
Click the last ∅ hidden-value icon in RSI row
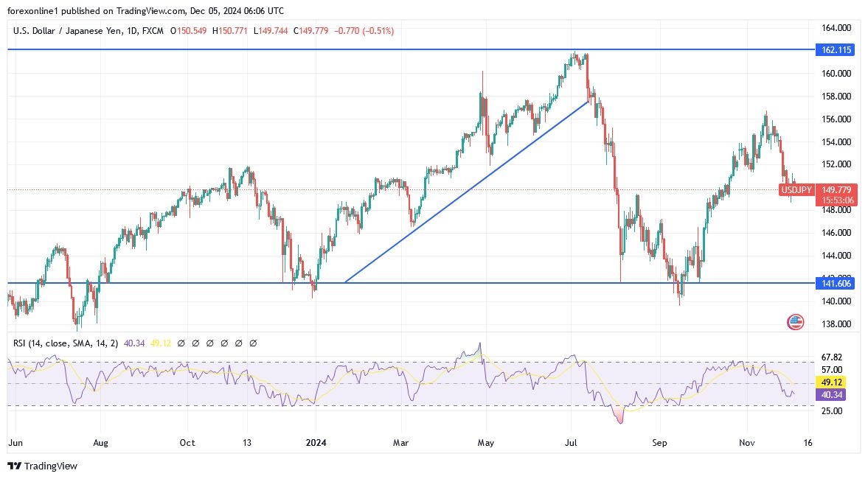(x=253, y=343)
